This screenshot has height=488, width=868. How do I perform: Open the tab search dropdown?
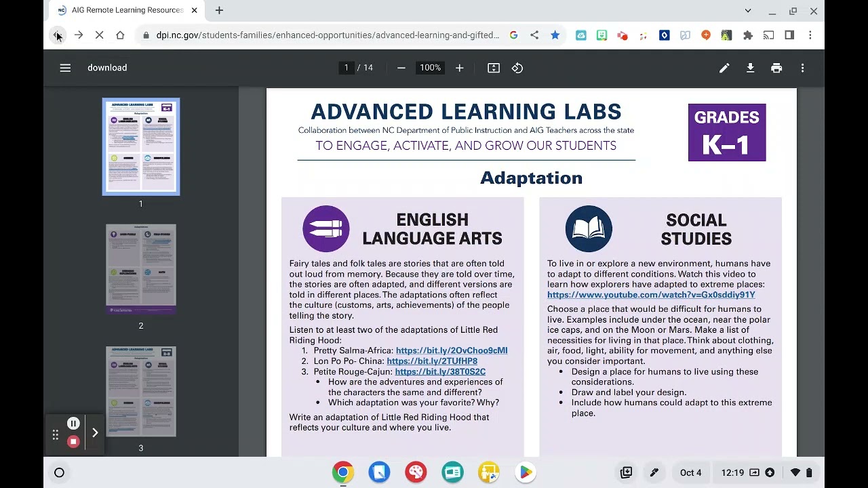pyautogui.click(x=748, y=11)
